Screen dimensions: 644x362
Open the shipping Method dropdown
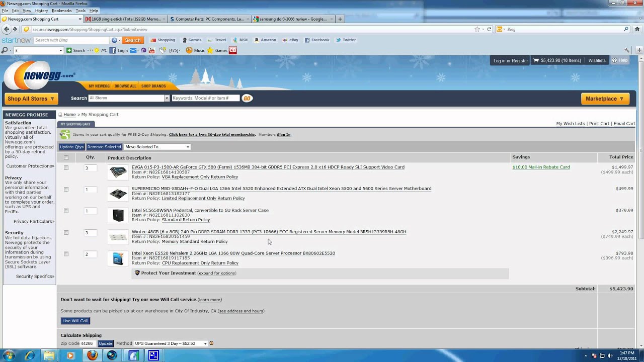(x=171, y=343)
